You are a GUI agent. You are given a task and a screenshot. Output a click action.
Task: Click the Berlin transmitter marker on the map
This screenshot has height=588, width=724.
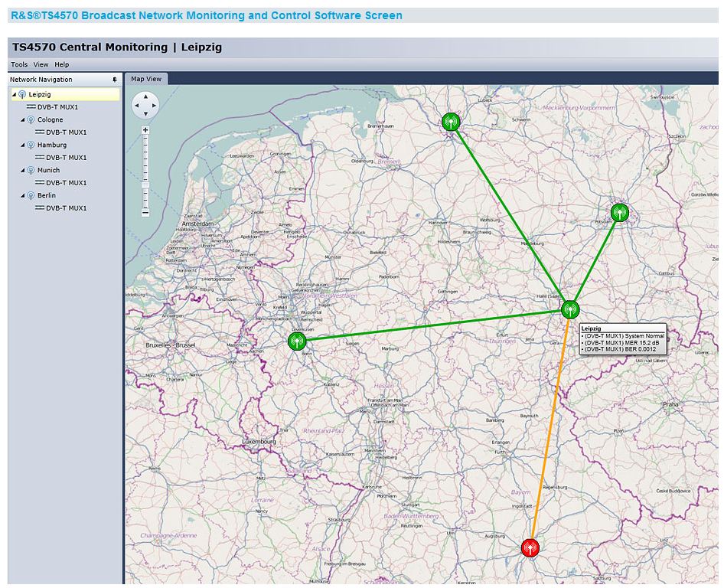pyautogui.click(x=620, y=213)
